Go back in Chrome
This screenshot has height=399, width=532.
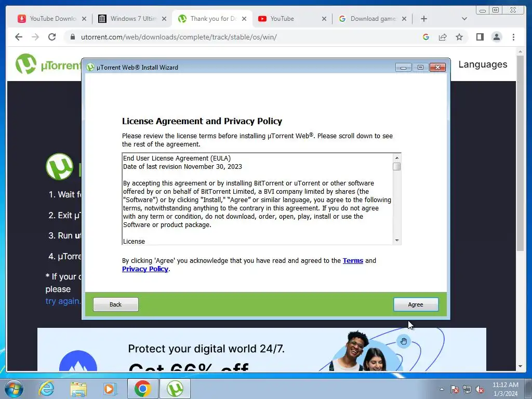(19, 37)
